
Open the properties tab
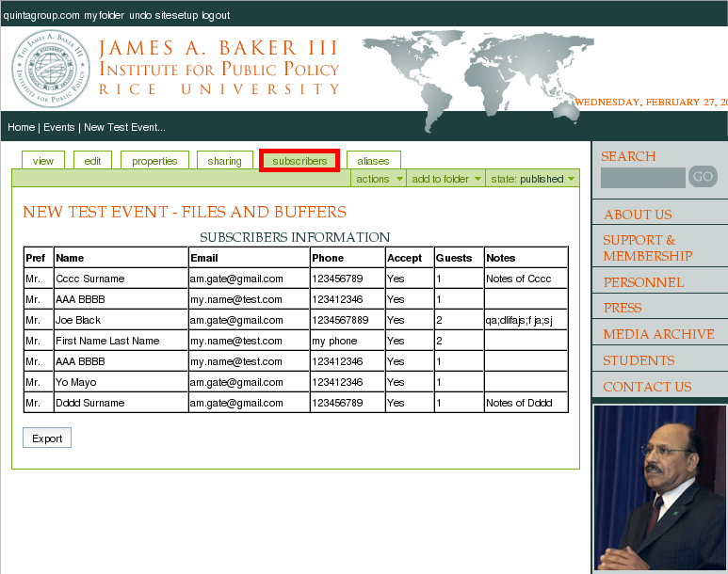click(x=154, y=161)
